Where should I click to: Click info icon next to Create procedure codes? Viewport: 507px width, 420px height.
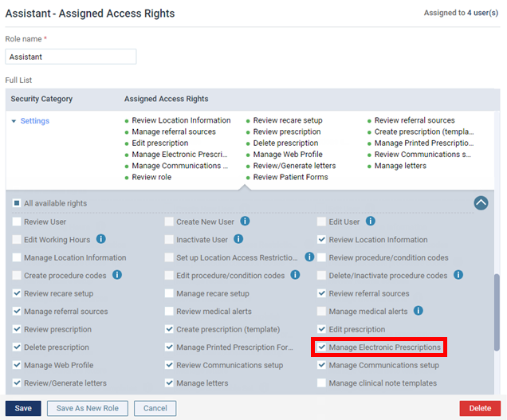116,276
